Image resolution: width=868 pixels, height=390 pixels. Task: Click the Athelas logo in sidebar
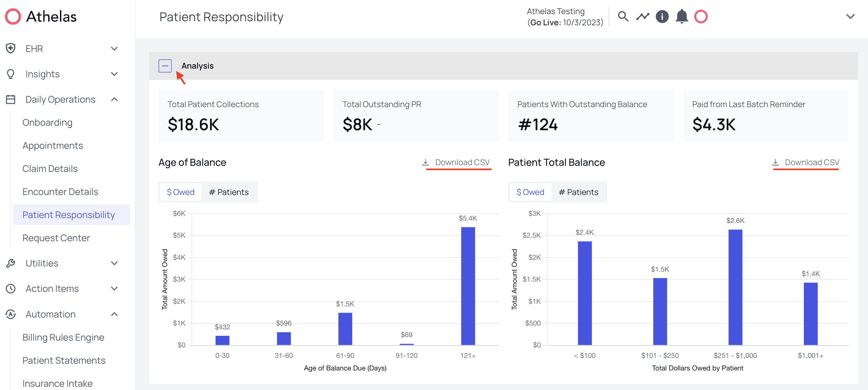41,16
